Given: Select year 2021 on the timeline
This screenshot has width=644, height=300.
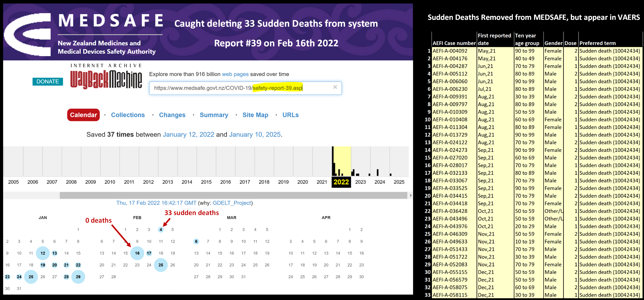Looking at the screenshot, I should point(322,182).
